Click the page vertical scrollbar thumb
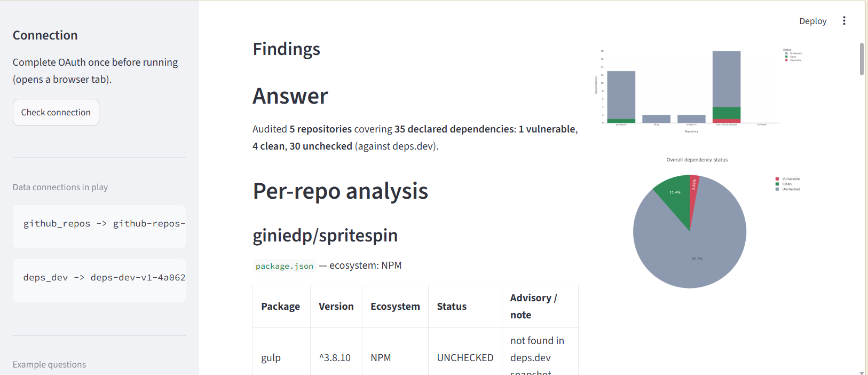 862,59
